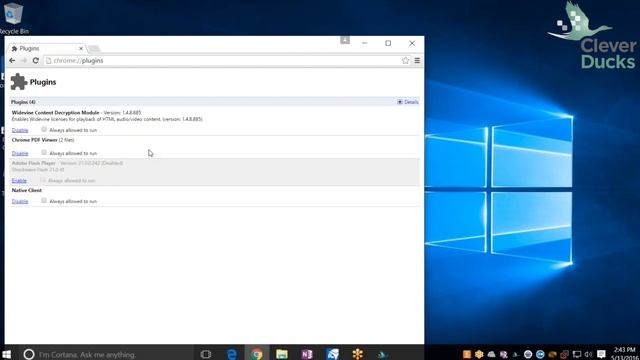Click the Native Client plugin name
Screen dimensions: 640x360
pos(27,190)
